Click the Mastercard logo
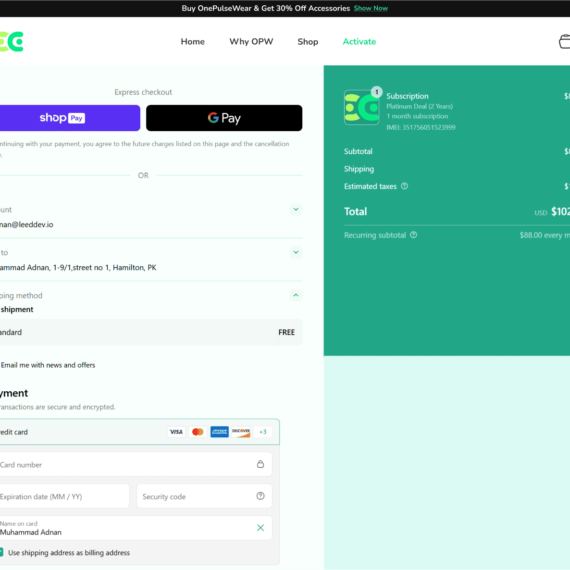Viewport: 570px width, 570px height. point(198,432)
